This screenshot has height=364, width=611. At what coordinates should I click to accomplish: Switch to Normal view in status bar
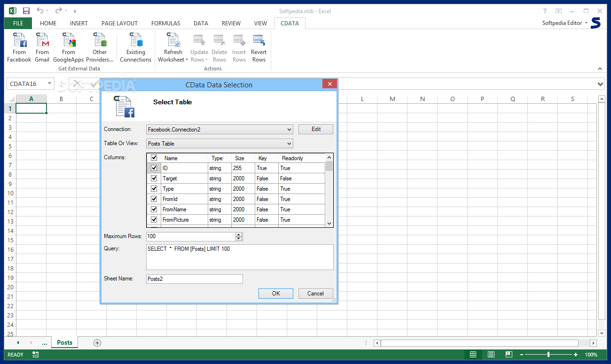point(473,355)
